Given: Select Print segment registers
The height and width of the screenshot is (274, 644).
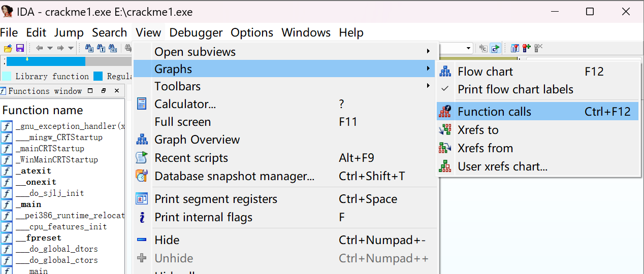Looking at the screenshot, I should tap(284, 199).
